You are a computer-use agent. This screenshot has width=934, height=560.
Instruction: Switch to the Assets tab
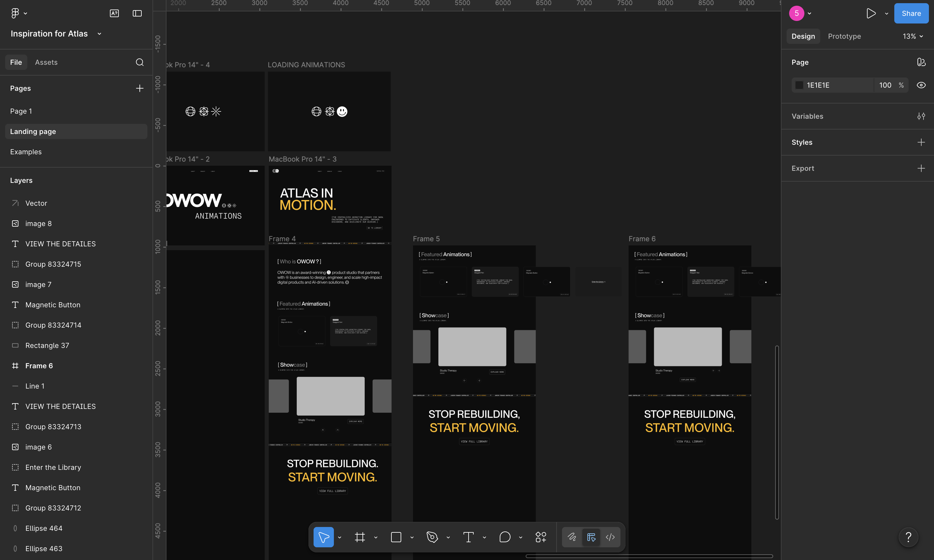pos(46,62)
